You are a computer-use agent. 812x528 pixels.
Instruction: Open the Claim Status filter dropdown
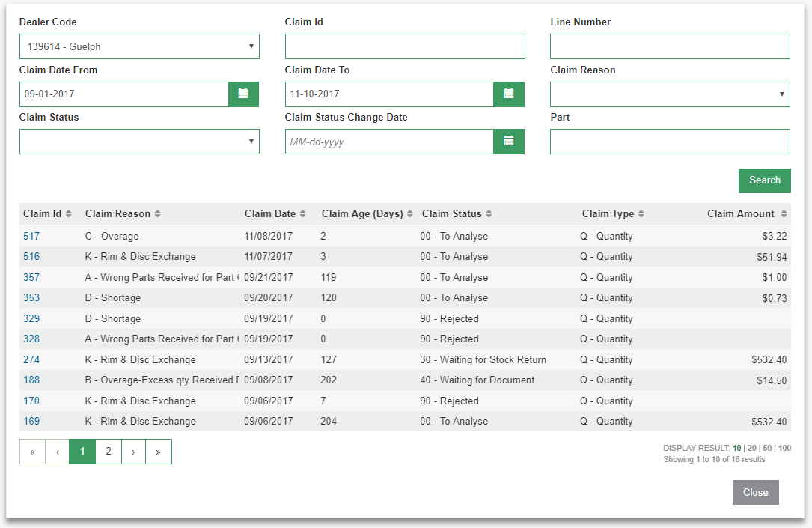139,142
